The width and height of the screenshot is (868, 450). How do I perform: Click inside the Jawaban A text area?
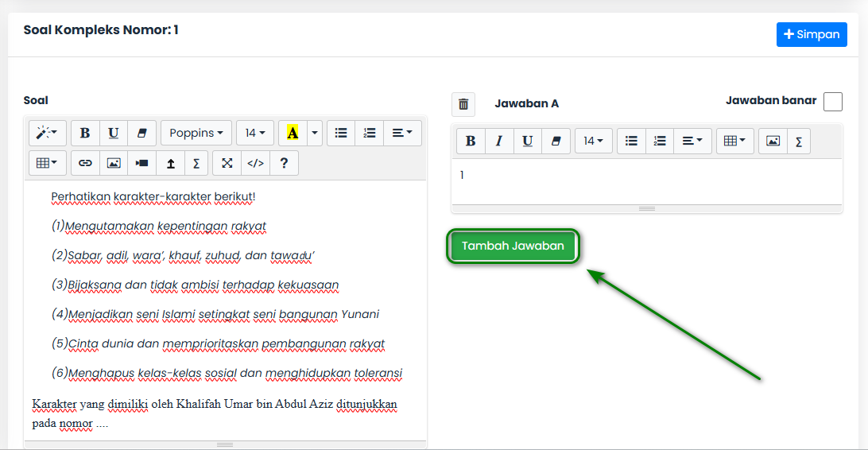click(x=646, y=181)
